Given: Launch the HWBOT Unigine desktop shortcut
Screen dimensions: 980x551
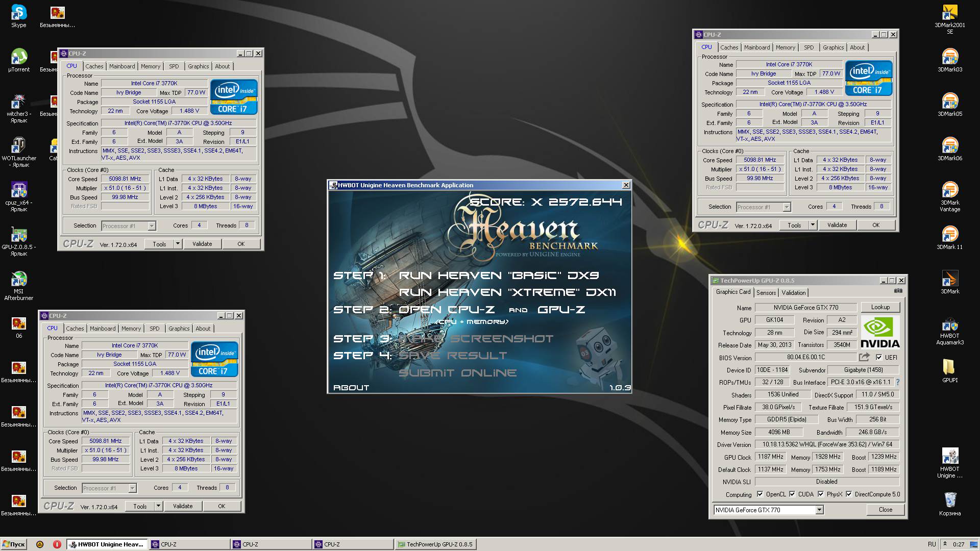Looking at the screenshot, I should coord(949,463).
